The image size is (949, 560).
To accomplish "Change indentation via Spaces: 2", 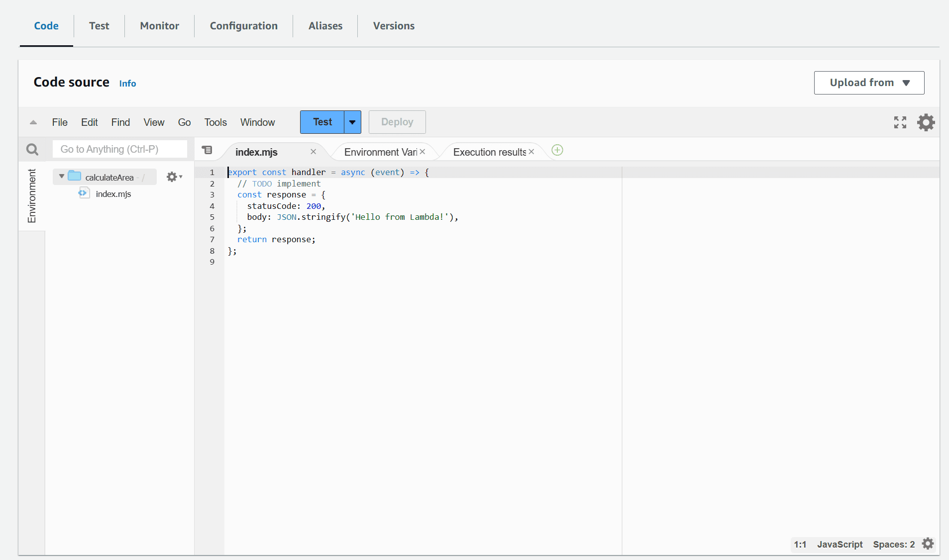I will point(894,545).
